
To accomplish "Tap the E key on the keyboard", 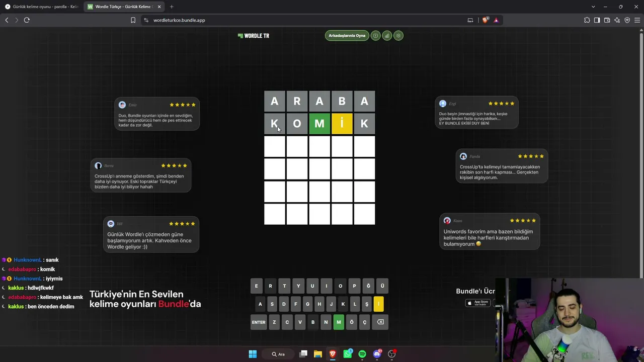I will click(256, 286).
